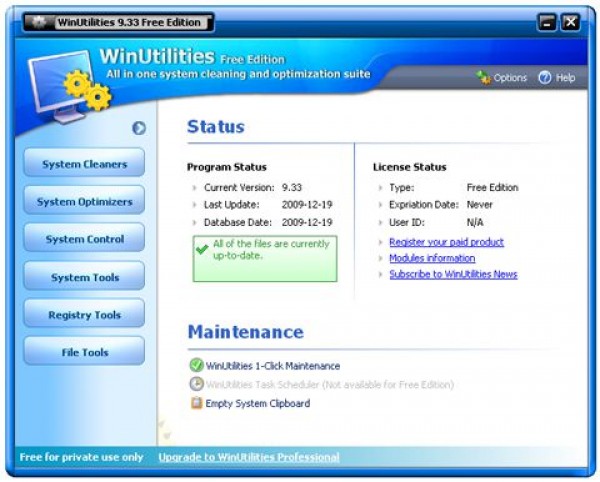Click Empty System Clipboard text
600x482 pixels.
(x=258, y=403)
